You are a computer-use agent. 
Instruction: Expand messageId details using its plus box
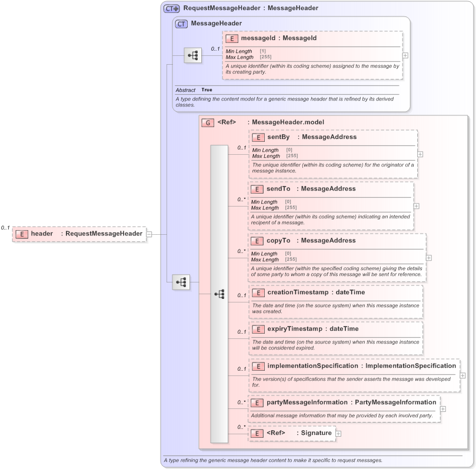click(x=404, y=55)
